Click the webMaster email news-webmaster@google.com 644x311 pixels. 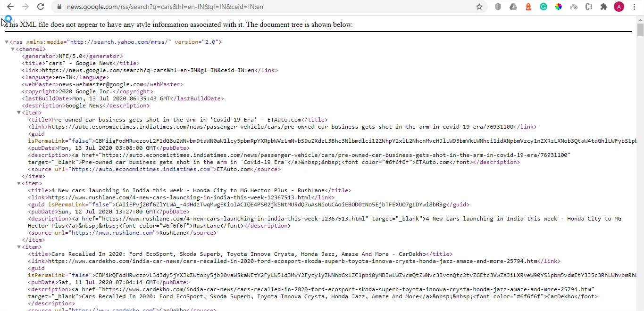pos(102,84)
